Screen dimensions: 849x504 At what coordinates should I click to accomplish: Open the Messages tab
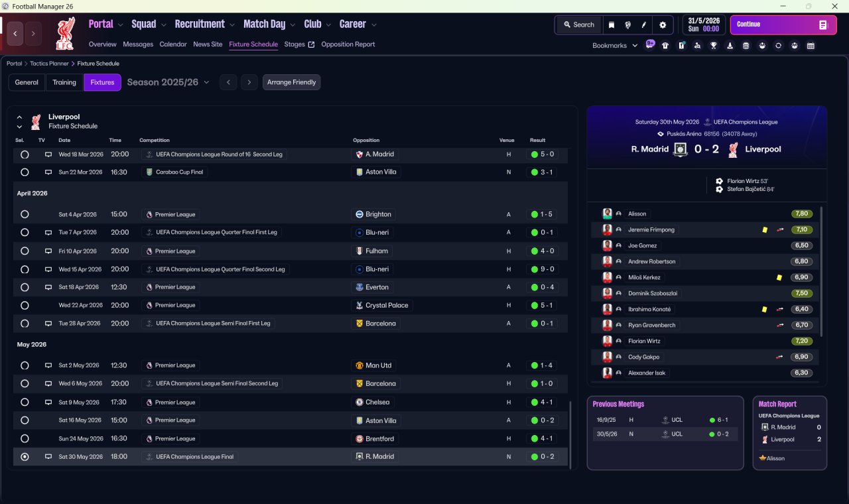(x=138, y=44)
